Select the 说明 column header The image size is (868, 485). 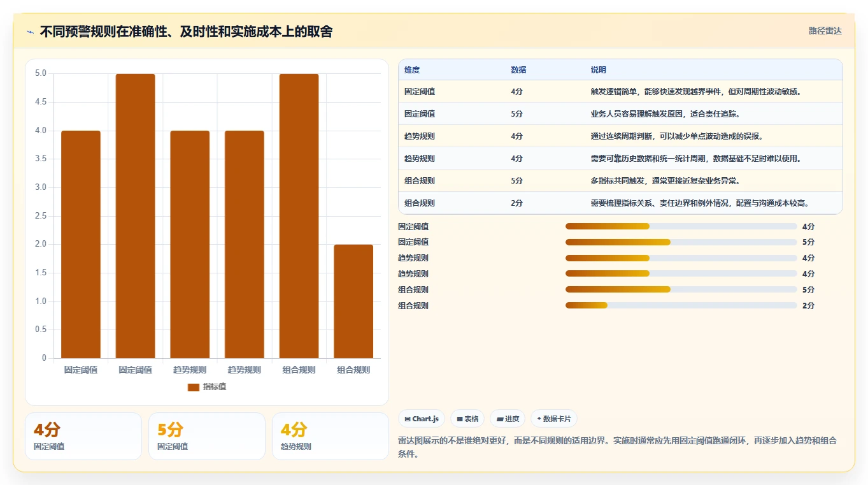(599, 70)
